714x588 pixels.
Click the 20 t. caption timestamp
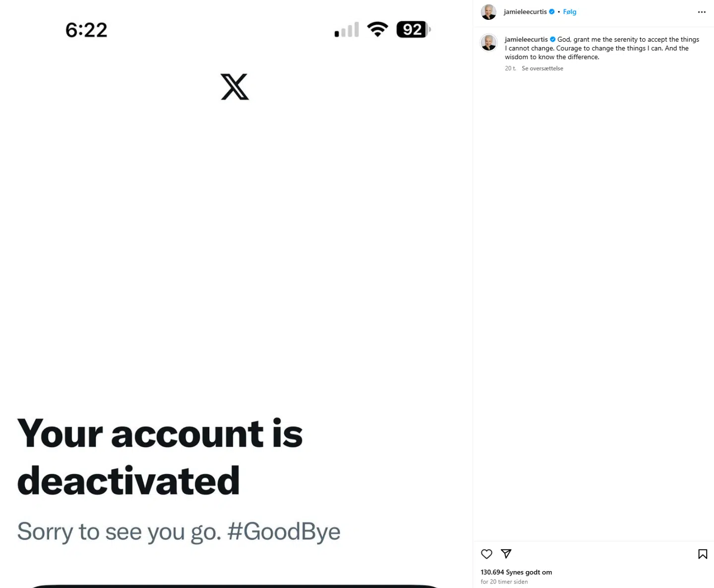point(510,68)
